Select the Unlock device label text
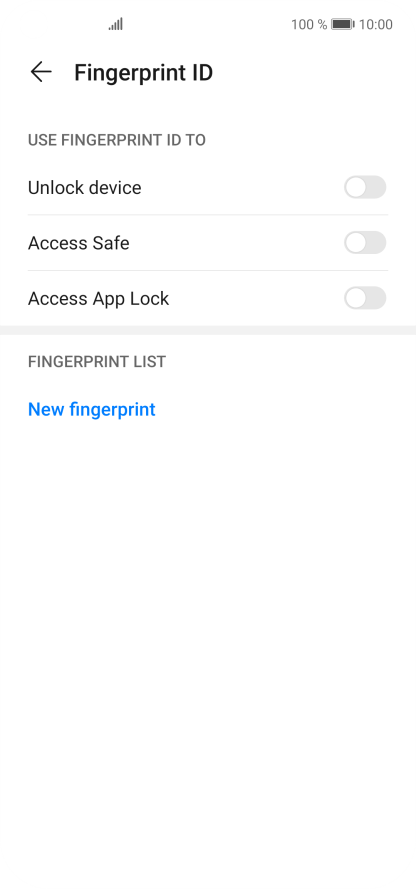 (x=84, y=188)
